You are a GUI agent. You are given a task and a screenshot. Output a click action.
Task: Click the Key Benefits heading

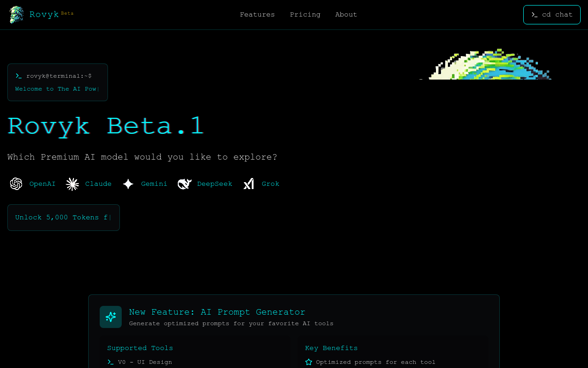(x=331, y=348)
